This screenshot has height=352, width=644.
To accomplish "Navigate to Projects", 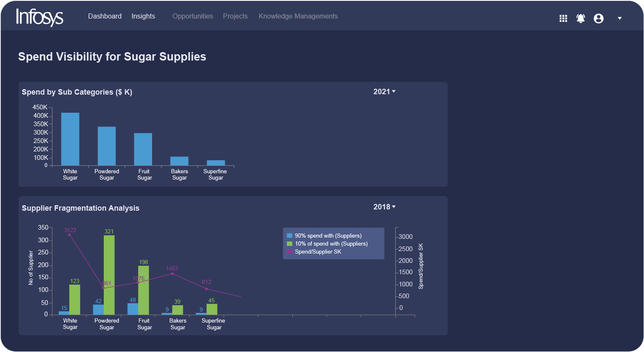I will coord(235,16).
